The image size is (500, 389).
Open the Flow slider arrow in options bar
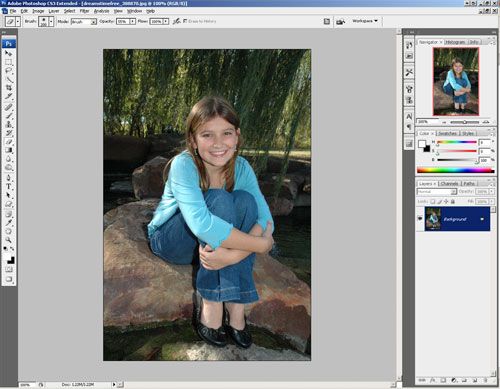(166, 21)
